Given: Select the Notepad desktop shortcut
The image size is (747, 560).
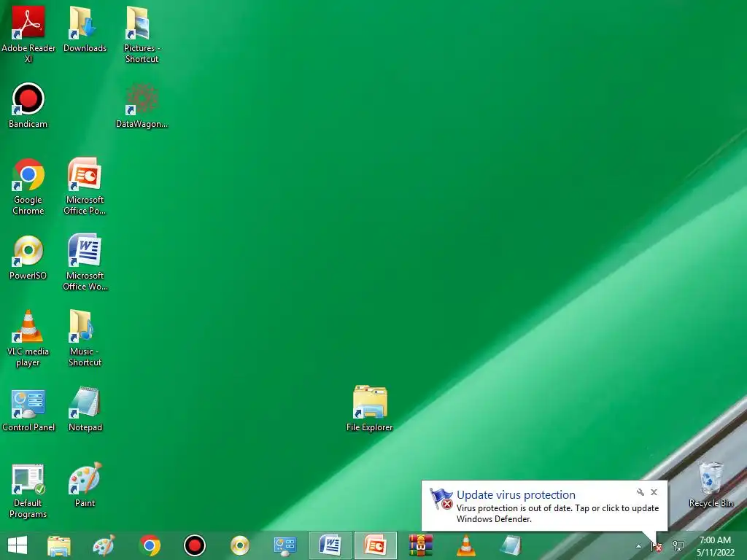Looking at the screenshot, I should (85, 409).
